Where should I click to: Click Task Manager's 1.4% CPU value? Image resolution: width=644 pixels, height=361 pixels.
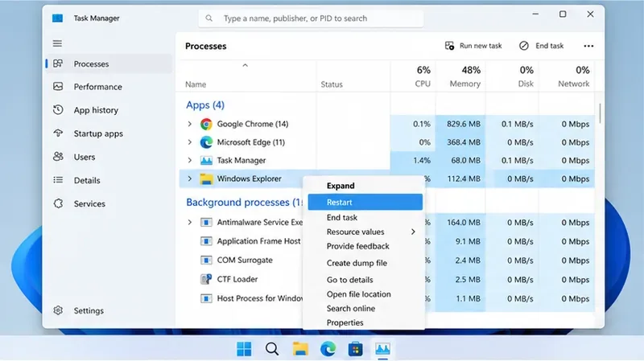(422, 160)
